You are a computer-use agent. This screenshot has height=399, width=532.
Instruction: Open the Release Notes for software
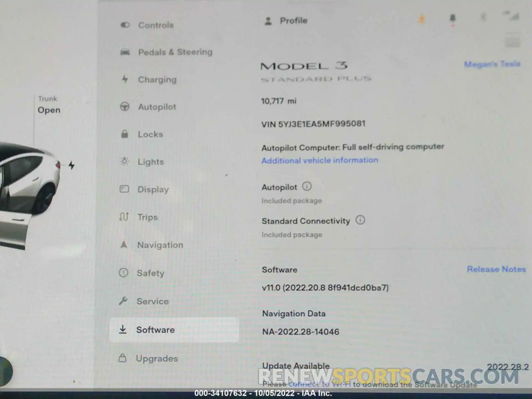point(496,269)
